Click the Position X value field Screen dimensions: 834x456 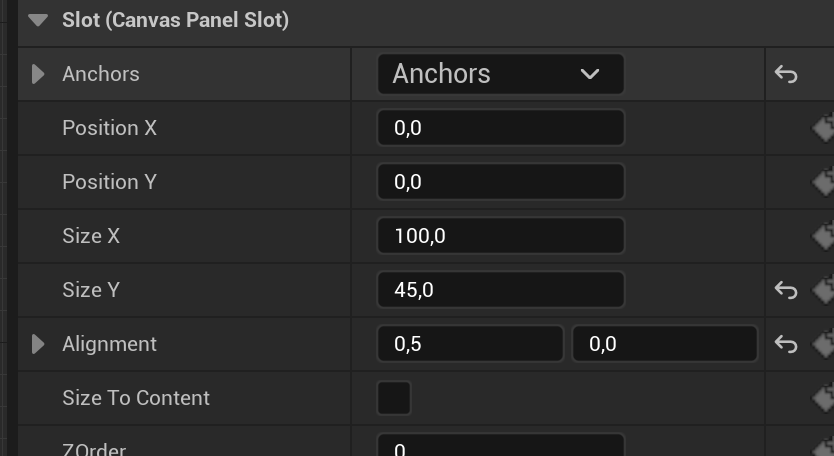tap(500, 128)
